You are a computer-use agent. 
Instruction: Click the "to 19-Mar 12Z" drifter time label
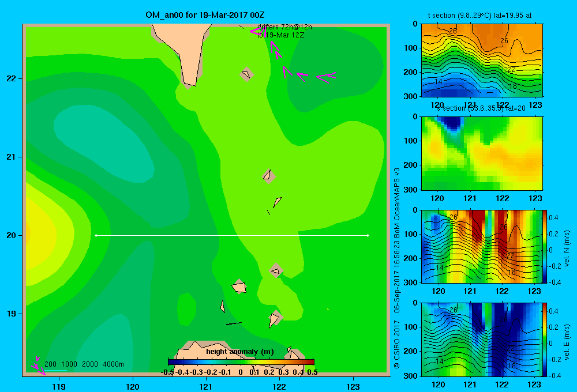click(281, 35)
